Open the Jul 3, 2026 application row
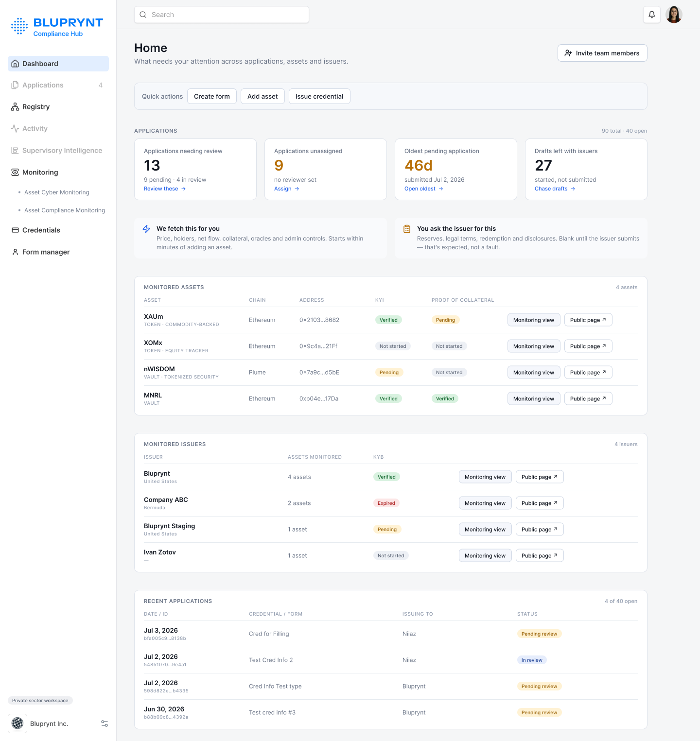This screenshot has height=741, width=700. click(x=391, y=634)
